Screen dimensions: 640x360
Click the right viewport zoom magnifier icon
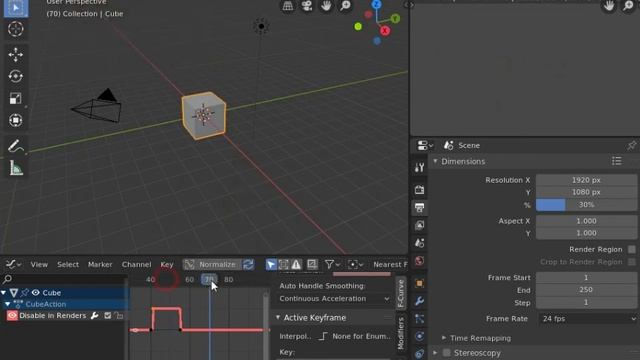[x=628, y=6]
